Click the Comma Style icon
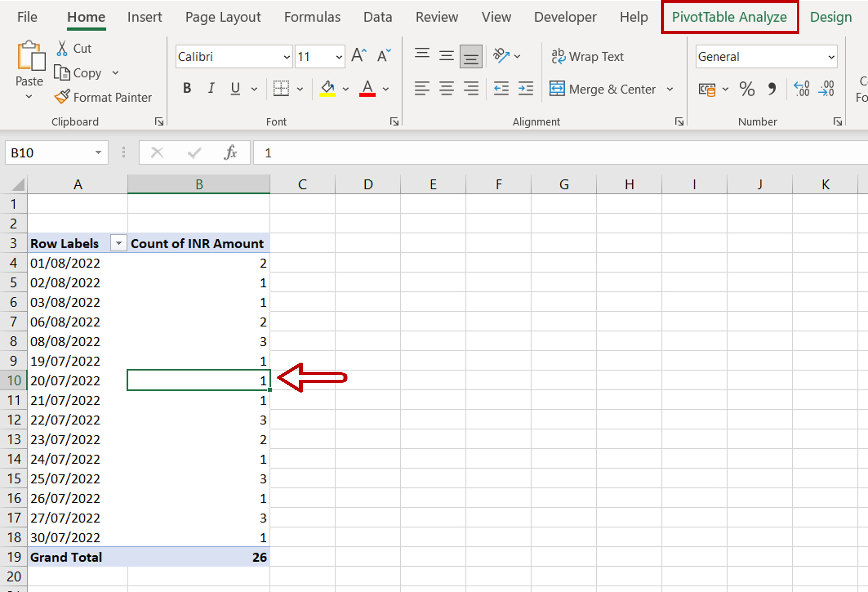This screenshot has width=868, height=592. pos(772,88)
